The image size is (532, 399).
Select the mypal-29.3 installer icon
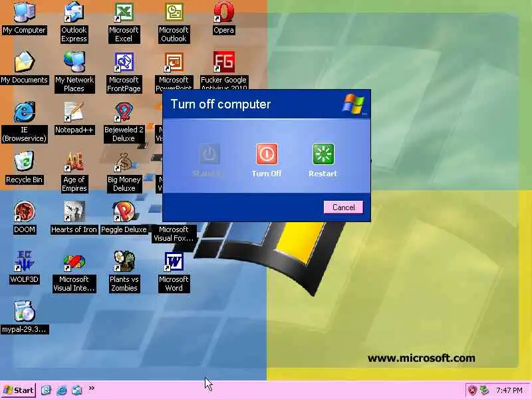pyautogui.click(x=24, y=311)
